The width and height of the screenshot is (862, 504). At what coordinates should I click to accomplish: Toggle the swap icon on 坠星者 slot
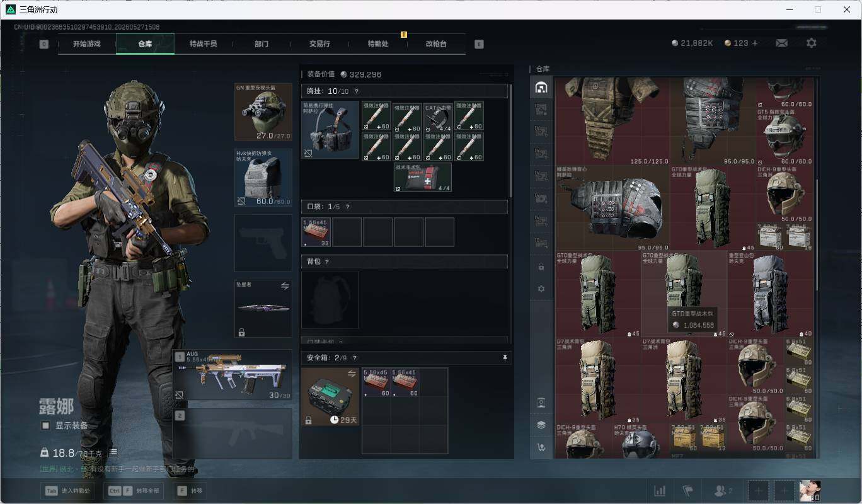pos(285,286)
